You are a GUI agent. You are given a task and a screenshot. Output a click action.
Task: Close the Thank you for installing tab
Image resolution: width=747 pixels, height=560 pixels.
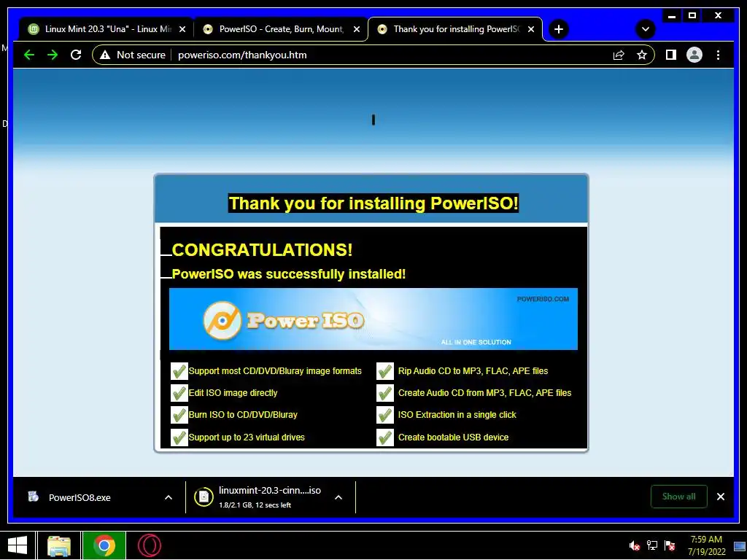click(x=531, y=29)
